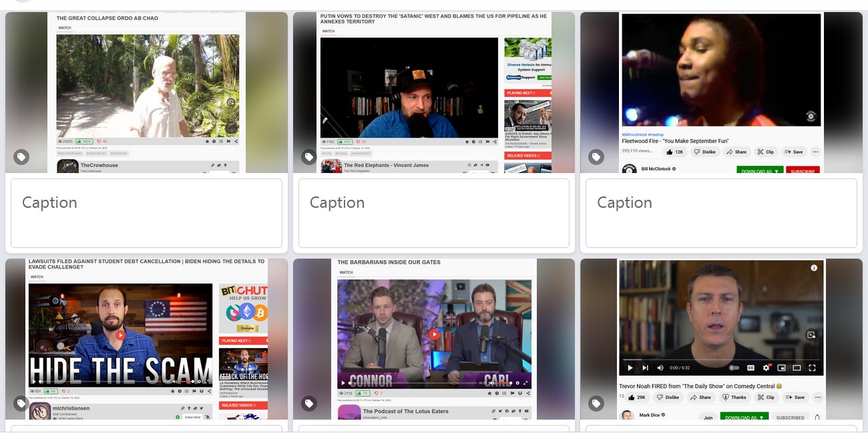Click next-track icon in Trevor Noah video
868x439 pixels.
[645, 368]
